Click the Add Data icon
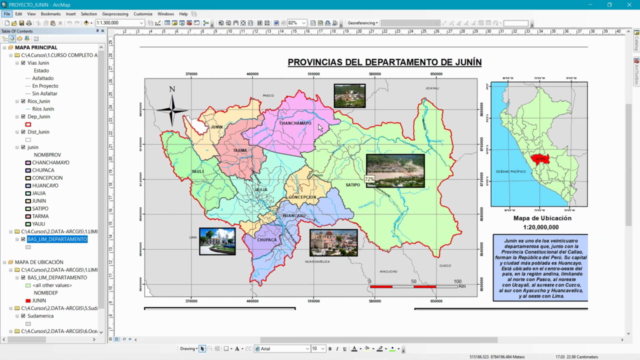The width and height of the screenshot is (640, 360). pos(86,23)
